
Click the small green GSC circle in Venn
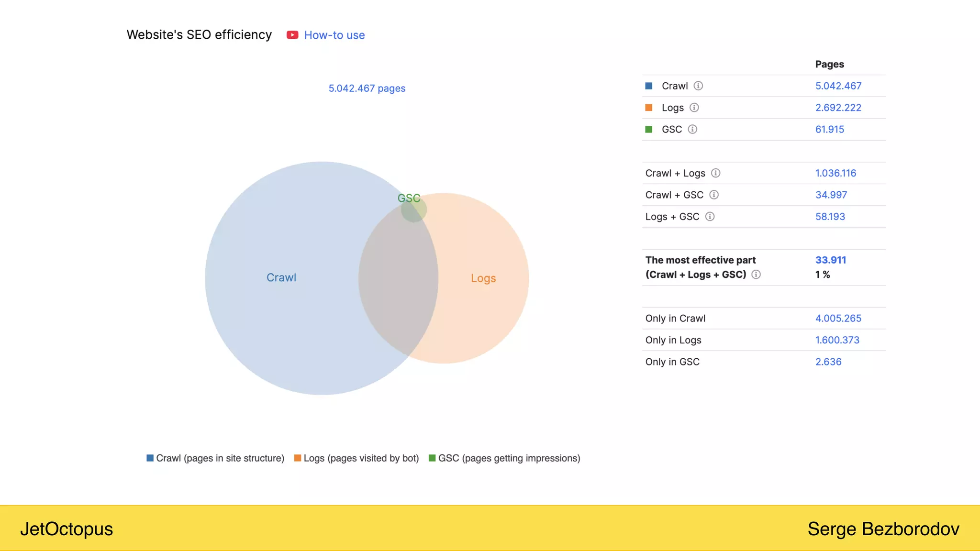coord(413,209)
